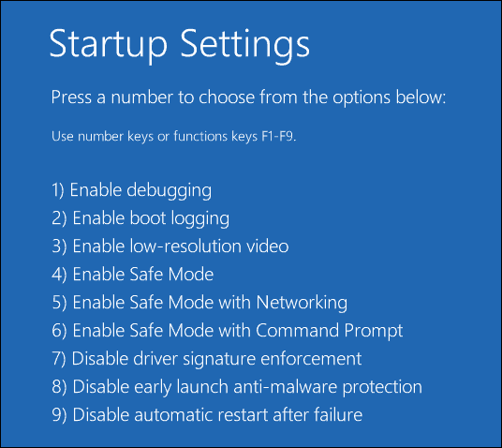The height and width of the screenshot is (448, 502).
Task: Click the number 9) beside automatic restart
Action: 59,415
